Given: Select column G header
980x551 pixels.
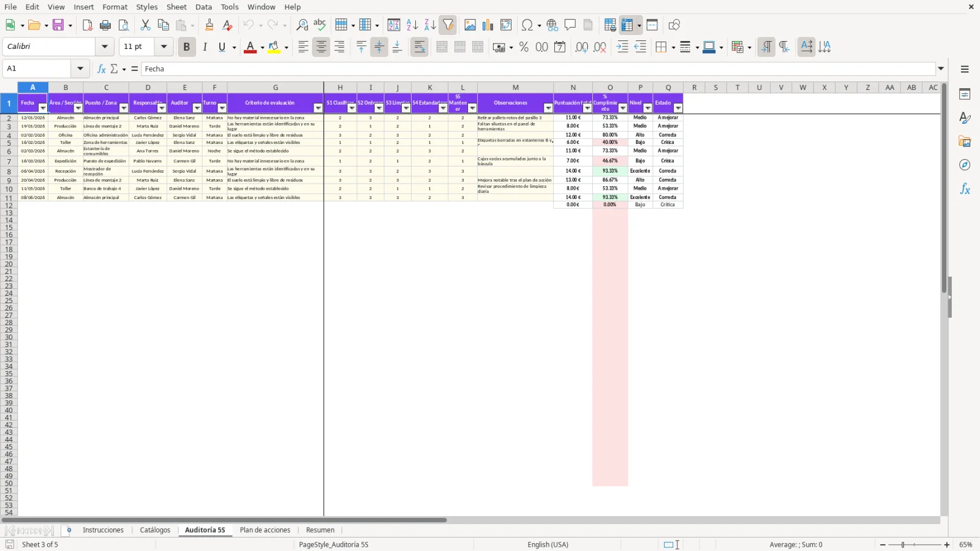Looking at the screenshot, I should (x=276, y=88).
